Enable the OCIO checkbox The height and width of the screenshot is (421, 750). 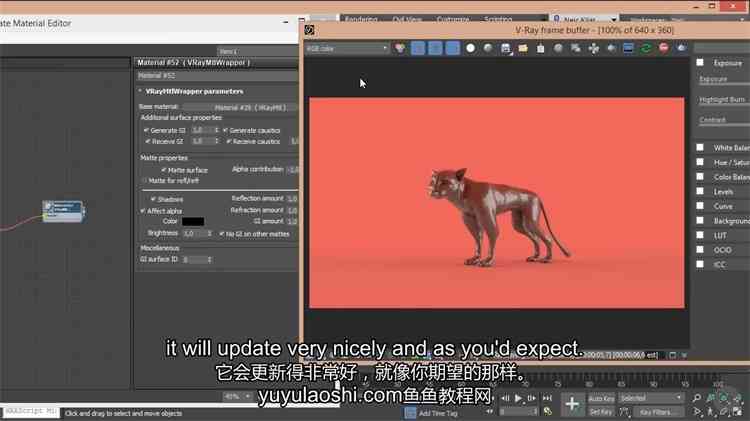pyautogui.click(x=700, y=250)
